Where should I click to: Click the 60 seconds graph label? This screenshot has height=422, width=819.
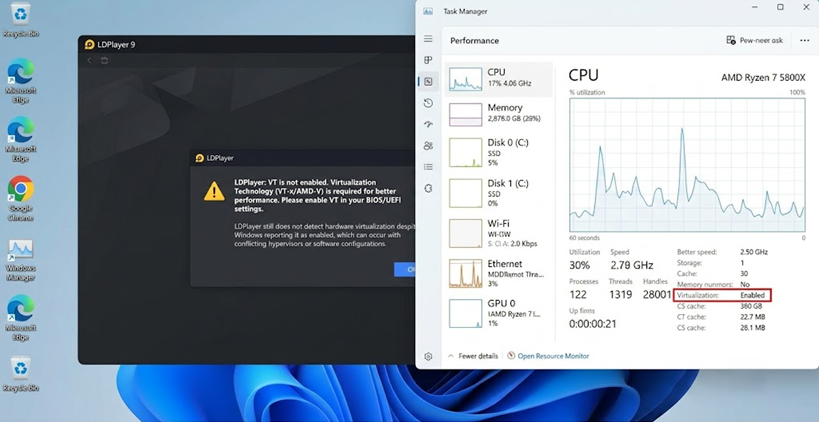(584, 238)
